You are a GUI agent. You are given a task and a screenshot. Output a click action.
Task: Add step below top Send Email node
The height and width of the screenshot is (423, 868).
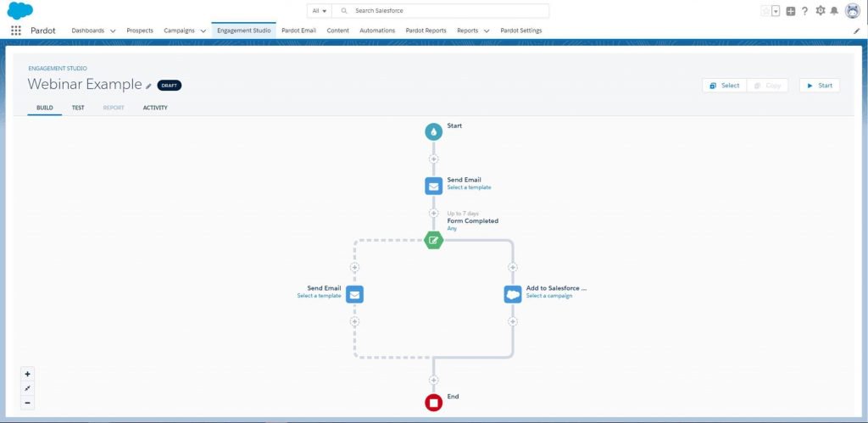tap(433, 213)
